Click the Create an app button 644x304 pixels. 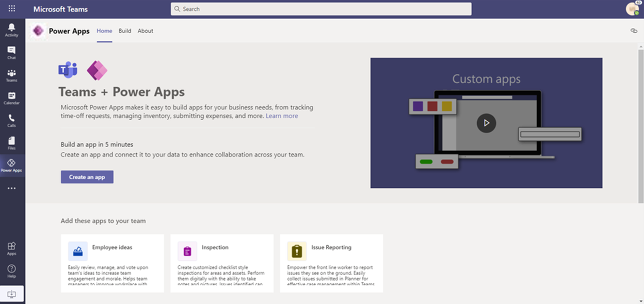[87, 177]
